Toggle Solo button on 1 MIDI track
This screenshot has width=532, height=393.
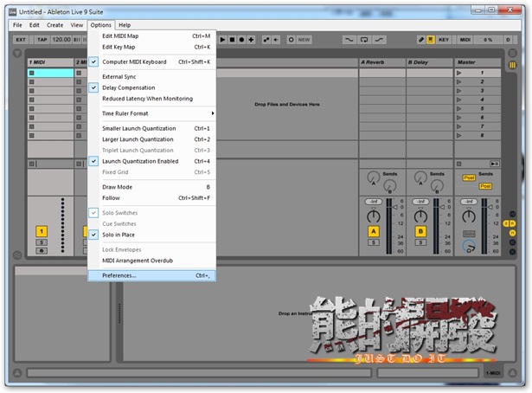tap(42, 242)
